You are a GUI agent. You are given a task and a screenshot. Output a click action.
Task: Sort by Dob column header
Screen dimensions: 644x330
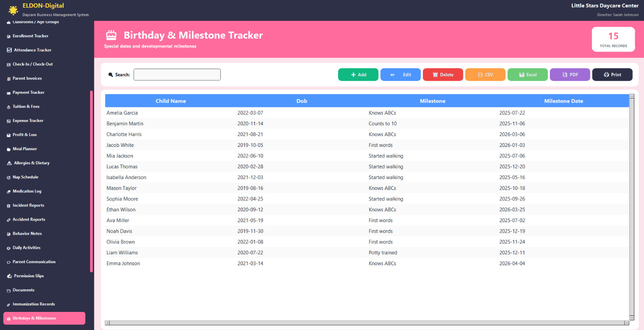tap(302, 101)
